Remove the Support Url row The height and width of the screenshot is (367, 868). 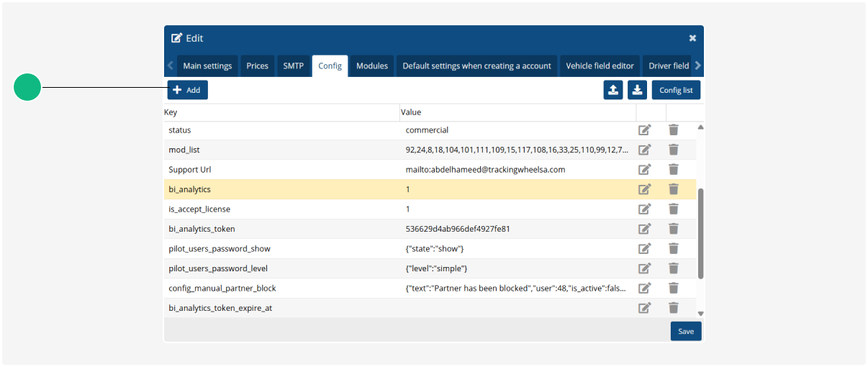pyautogui.click(x=674, y=170)
